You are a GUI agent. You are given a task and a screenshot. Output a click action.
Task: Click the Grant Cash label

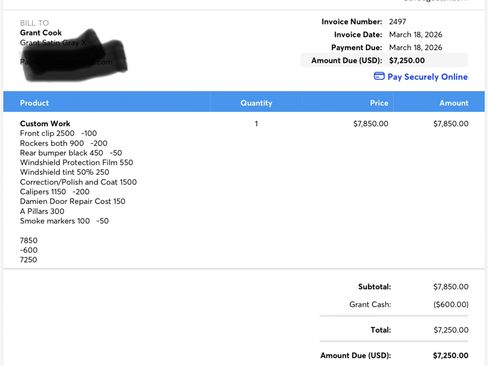[x=370, y=305]
